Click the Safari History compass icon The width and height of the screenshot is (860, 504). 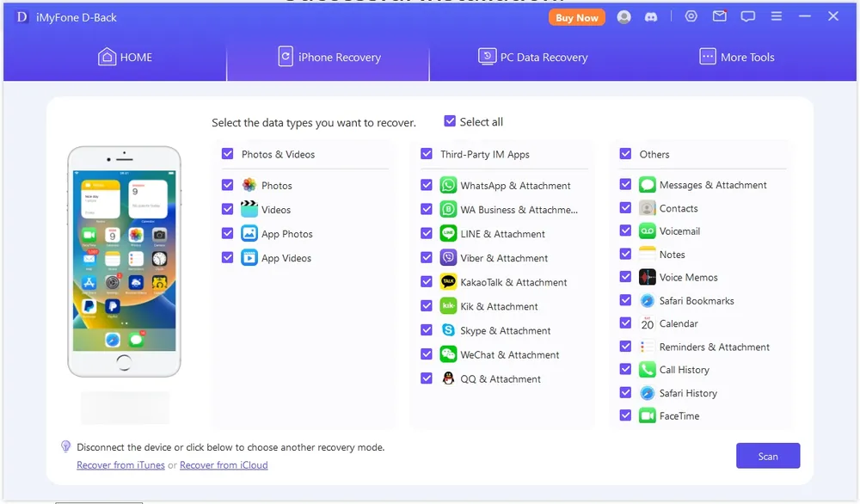click(648, 392)
